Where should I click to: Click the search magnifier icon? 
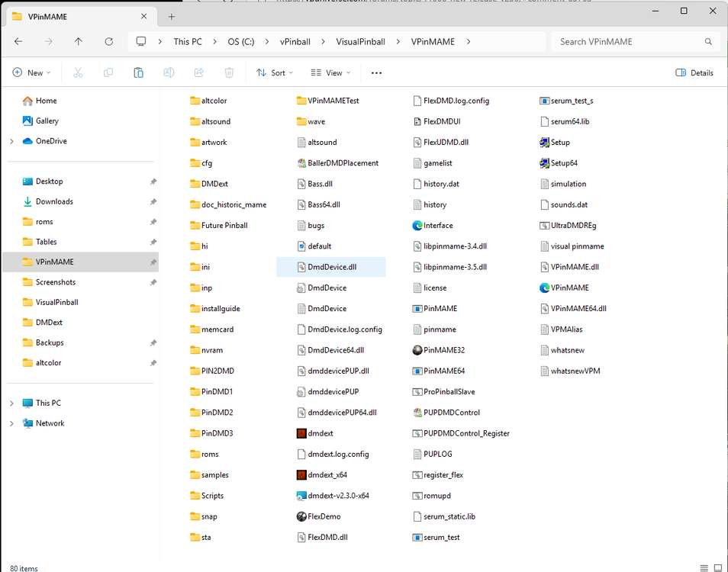pyautogui.click(x=708, y=42)
